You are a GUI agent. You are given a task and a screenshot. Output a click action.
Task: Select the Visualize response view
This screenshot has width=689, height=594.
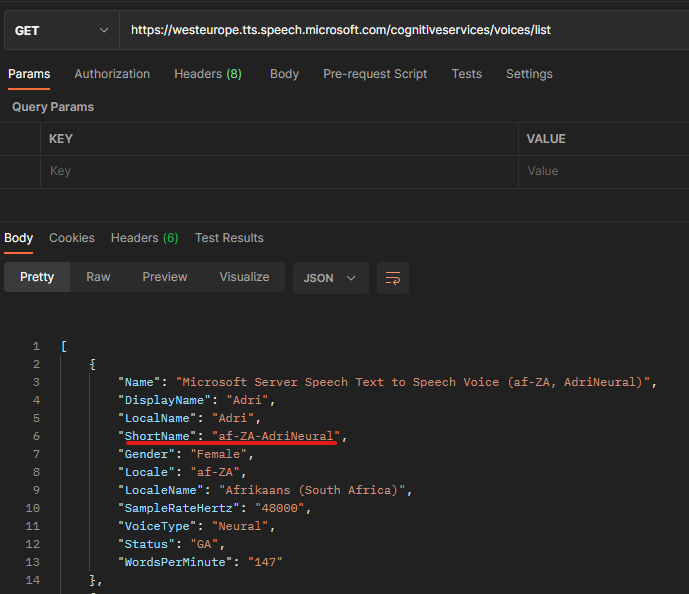coord(244,277)
